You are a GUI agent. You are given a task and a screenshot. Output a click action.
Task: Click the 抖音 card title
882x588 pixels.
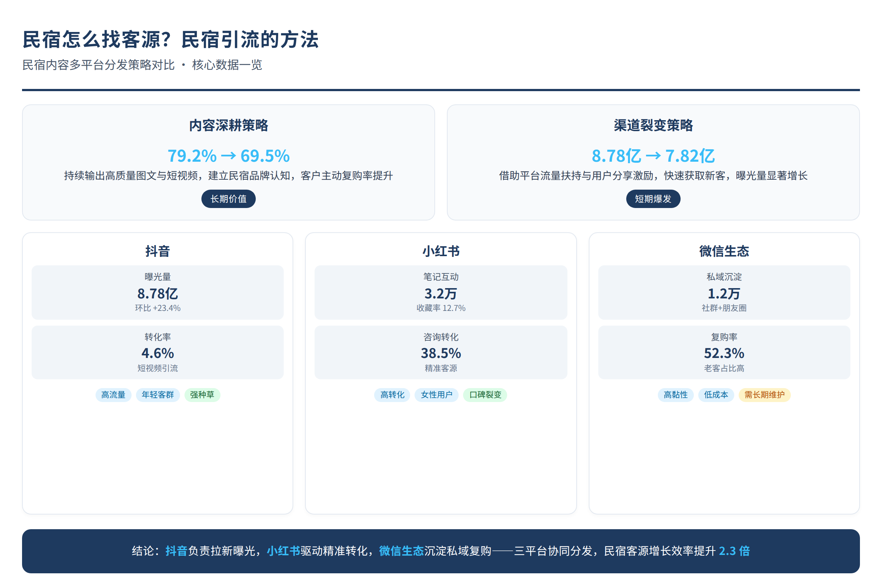point(158,251)
